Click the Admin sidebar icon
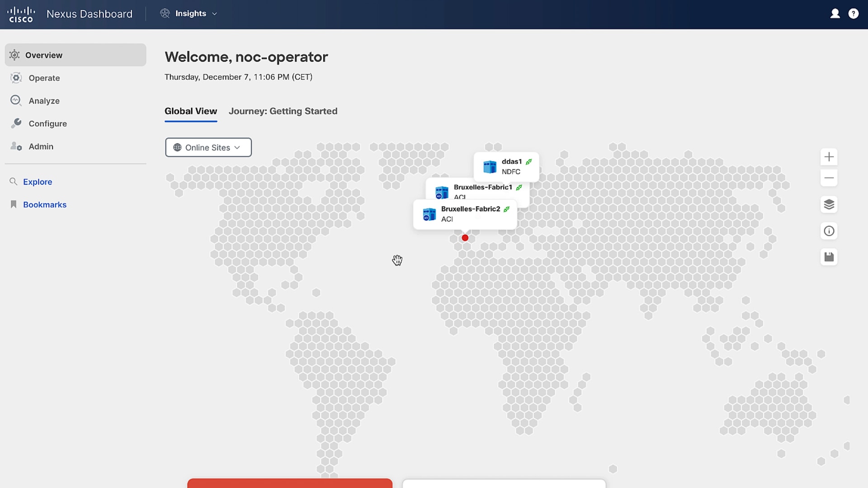Viewport: 868px width, 488px height. 16,146
